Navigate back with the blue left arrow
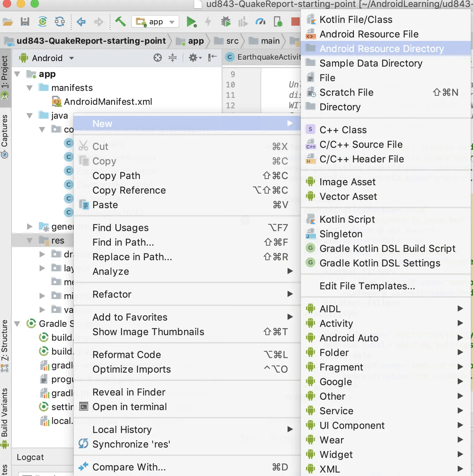The width and height of the screenshot is (473, 476). coord(81,22)
